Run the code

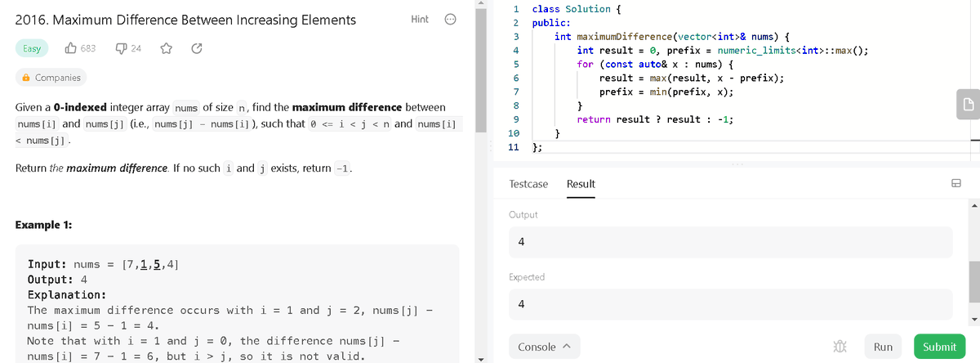click(883, 347)
